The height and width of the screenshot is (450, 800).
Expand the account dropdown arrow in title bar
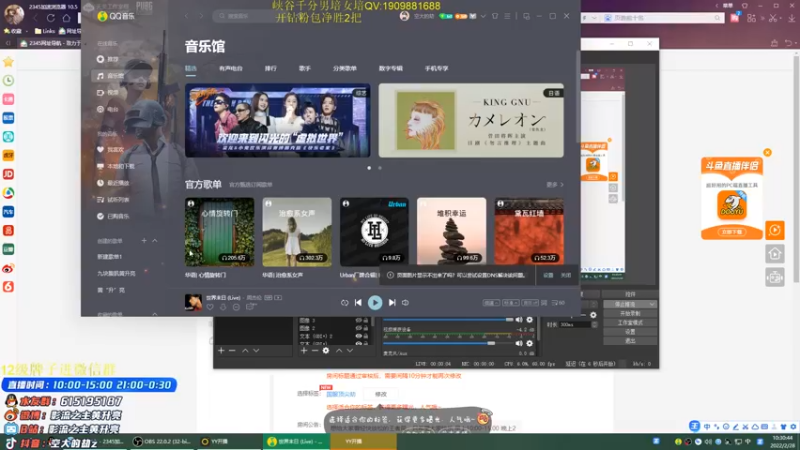[483, 16]
